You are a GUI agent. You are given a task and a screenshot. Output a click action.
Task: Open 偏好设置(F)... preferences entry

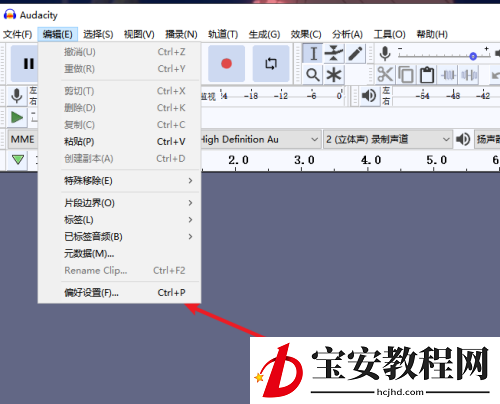click(120, 293)
